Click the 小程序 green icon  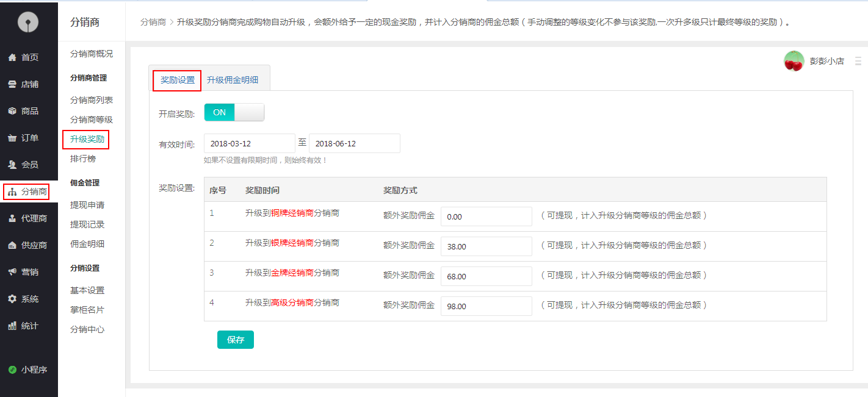[12, 370]
